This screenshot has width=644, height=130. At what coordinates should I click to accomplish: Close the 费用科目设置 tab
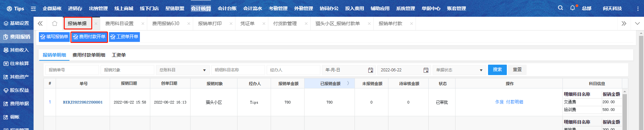pyautogui.click(x=143, y=23)
